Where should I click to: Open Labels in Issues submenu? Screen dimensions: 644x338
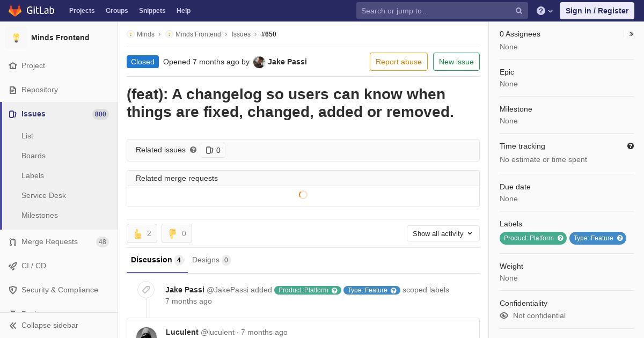click(x=33, y=176)
